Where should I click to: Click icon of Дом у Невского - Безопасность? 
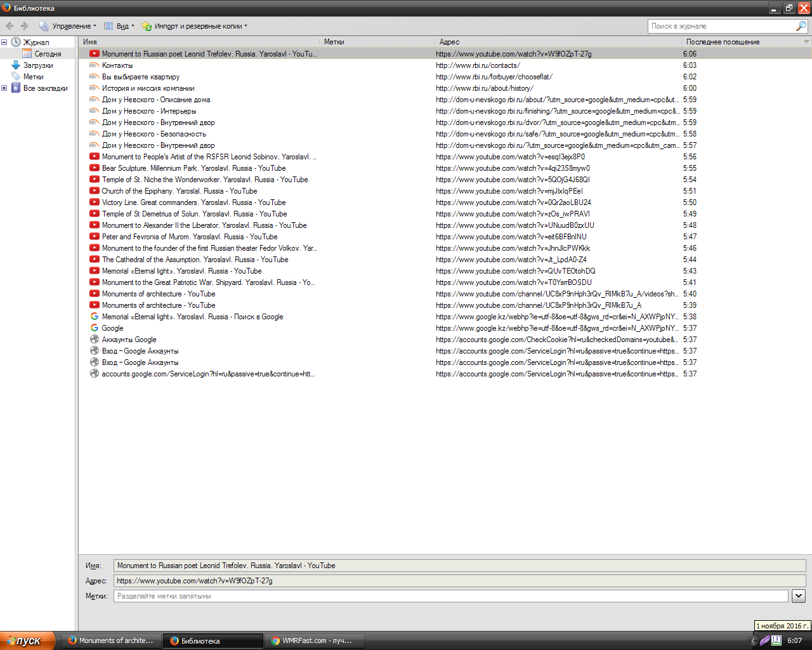click(x=95, y=134)
